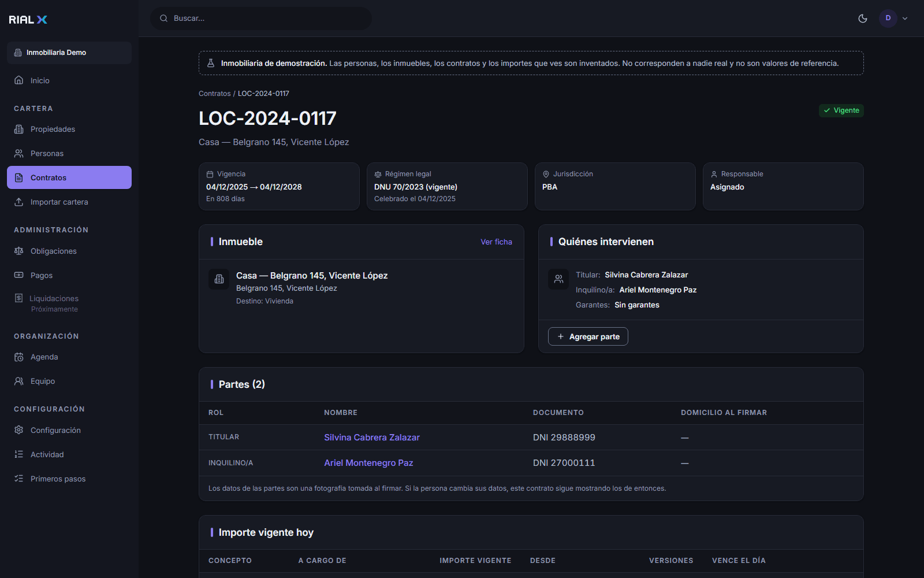Image resolution: width=924 pixels, height=578 pixels.
Task: Click the Jurisdicción pin icon
Action: coord(546,174)
